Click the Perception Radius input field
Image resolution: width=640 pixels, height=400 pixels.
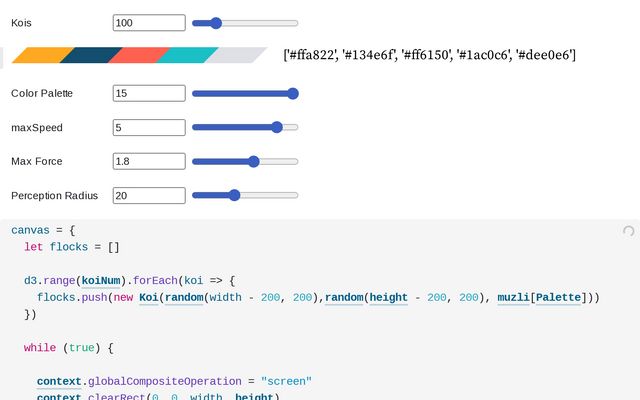click(x=149, y=196)
